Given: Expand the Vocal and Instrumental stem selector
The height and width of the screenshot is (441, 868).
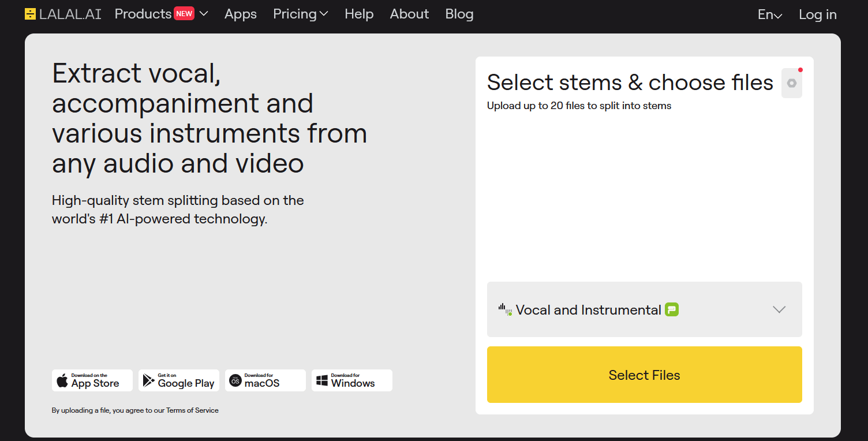Looking at the screenshot, I should [779, 309].
